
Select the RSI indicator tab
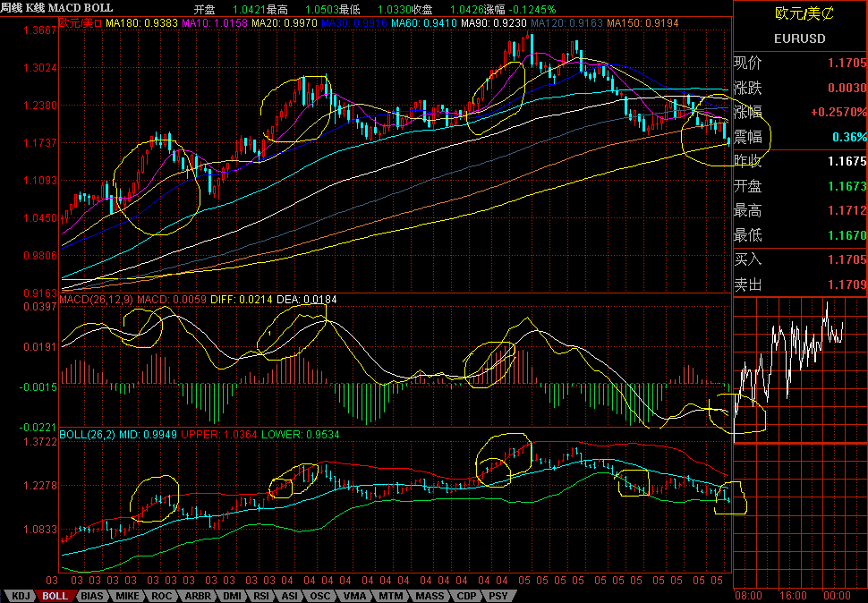[261, 596]
